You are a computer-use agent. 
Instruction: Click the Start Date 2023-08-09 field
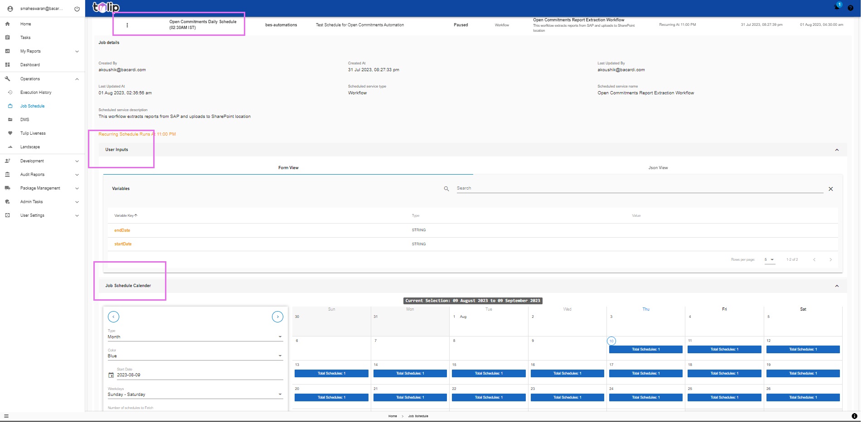(199, 375)
